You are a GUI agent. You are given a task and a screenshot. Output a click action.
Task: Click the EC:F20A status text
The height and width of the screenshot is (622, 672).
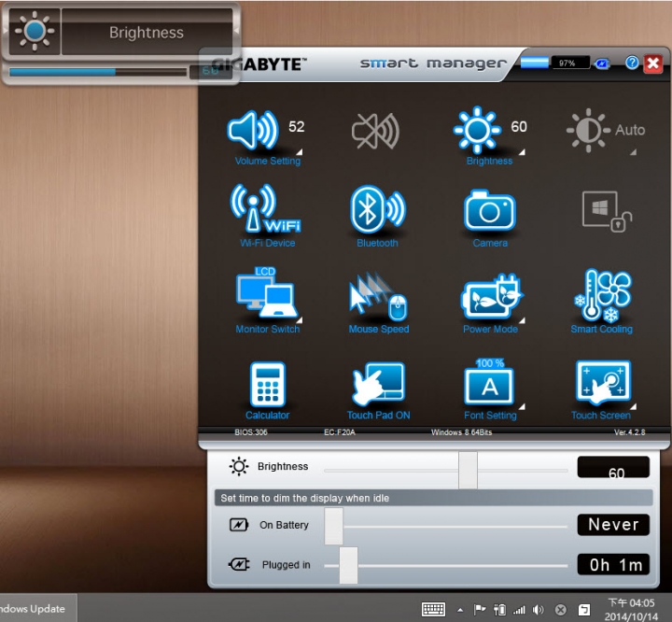[x=340, y=432]
